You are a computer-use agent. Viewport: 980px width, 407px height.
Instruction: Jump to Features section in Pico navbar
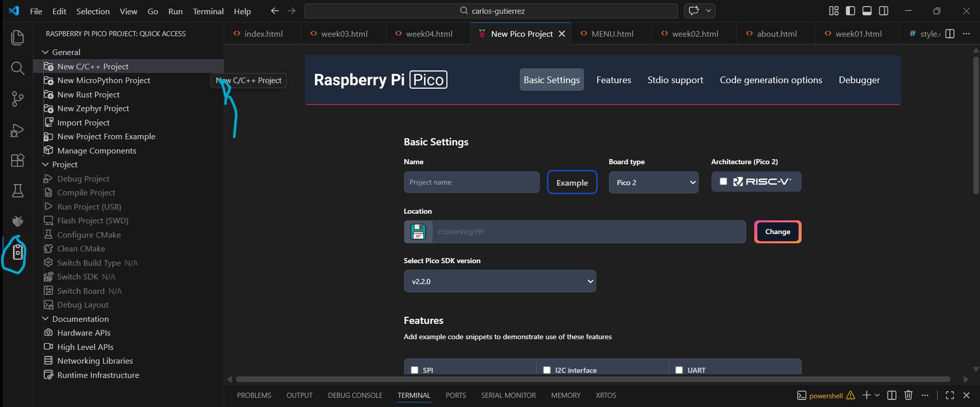coord(614,80)
